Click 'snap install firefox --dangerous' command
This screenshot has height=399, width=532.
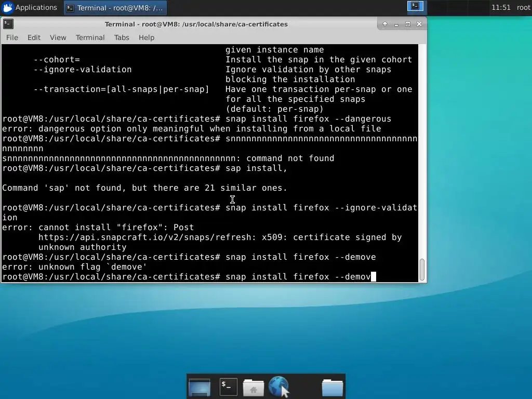(x=309, y=119)
